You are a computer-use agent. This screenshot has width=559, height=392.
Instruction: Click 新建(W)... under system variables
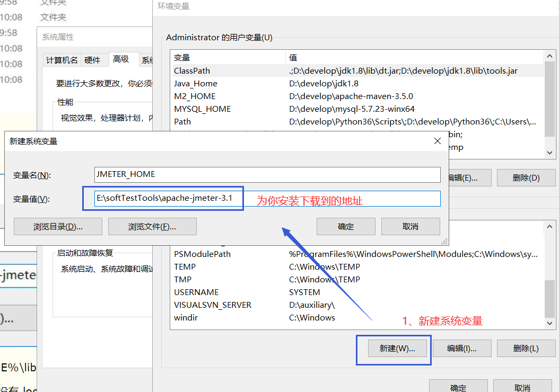[x=397, y=348]
